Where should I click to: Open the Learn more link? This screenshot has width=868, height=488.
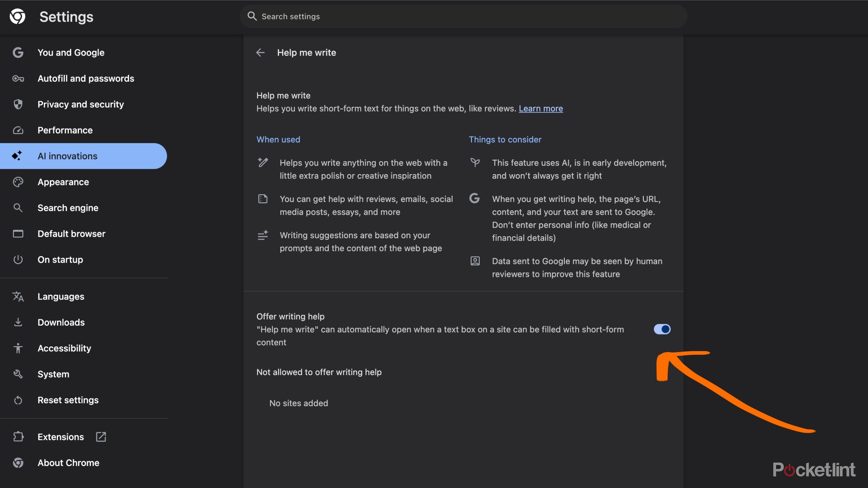[540, 108]
